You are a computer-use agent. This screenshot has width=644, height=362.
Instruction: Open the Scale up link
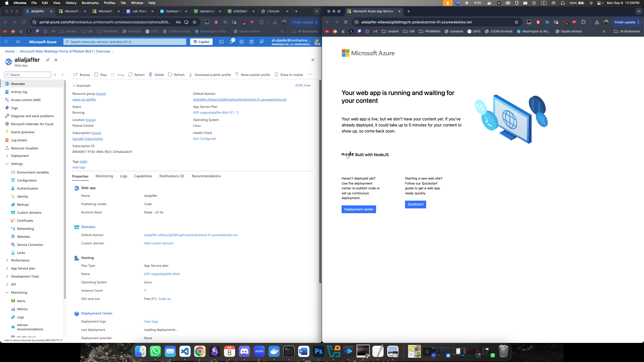(164, 299)
